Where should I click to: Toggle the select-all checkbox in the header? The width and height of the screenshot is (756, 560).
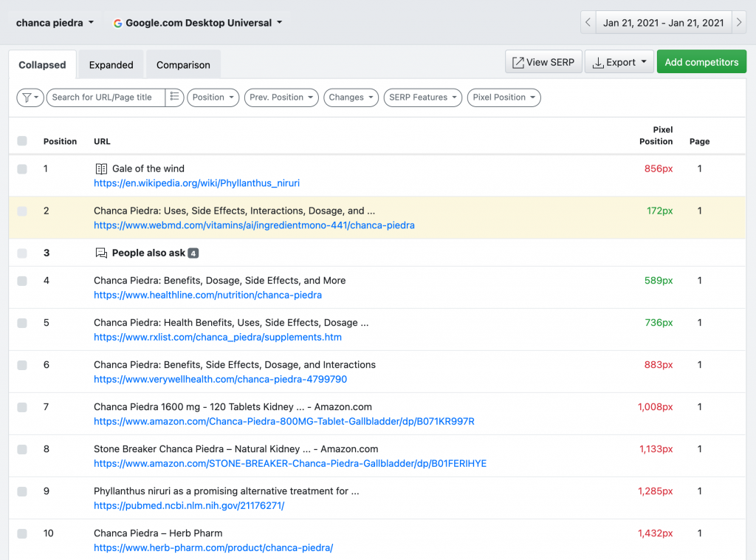click(22, 141)
